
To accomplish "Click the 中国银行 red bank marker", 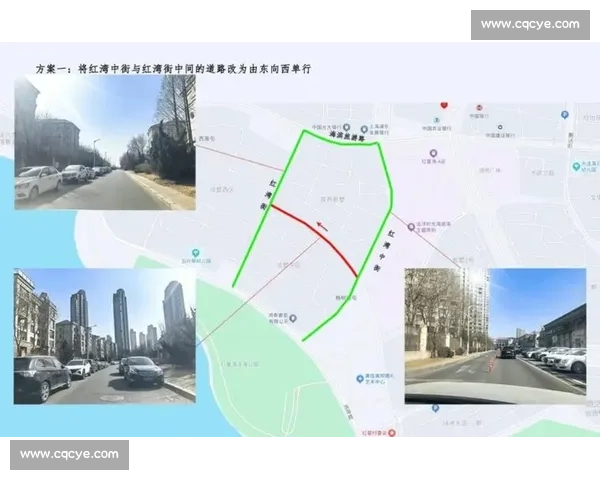I will [479, 108].
